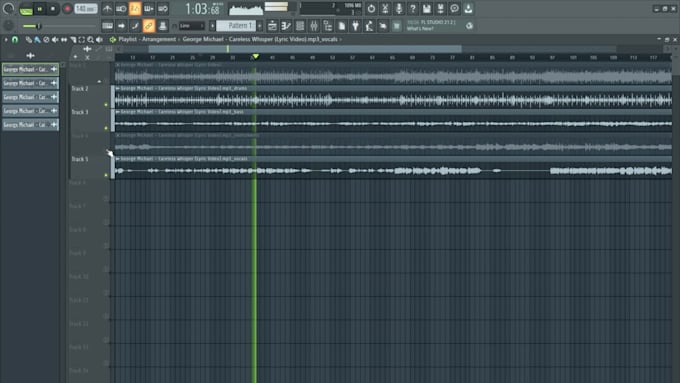Viewport: 680px width, 383px height.
Task: Arm recording with the red record button
Action: click(x=67, y=9)
